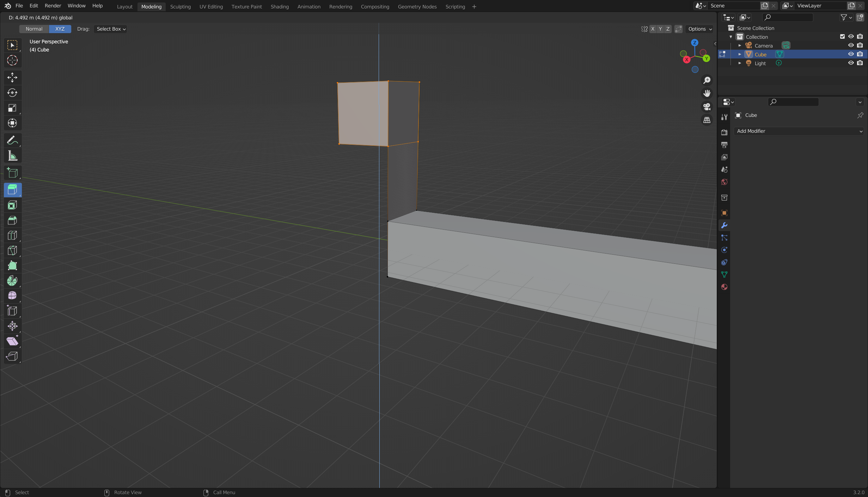The image size is (868, 497).
Task: Select the Rip Region tool
Action: (x=12, y=356)
